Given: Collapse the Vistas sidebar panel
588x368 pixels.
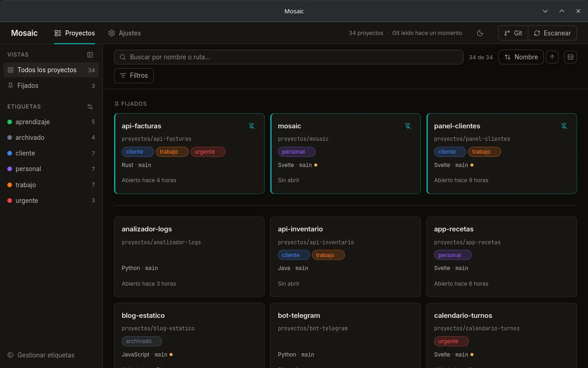Looking at the screenshot, I should click(x=90, y=55).
